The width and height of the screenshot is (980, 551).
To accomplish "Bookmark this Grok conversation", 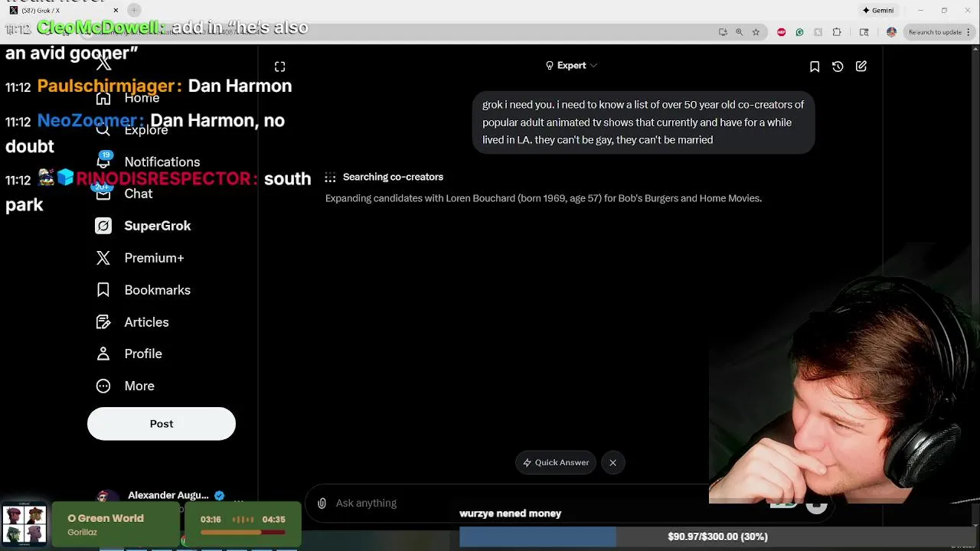I will [815, 67].
